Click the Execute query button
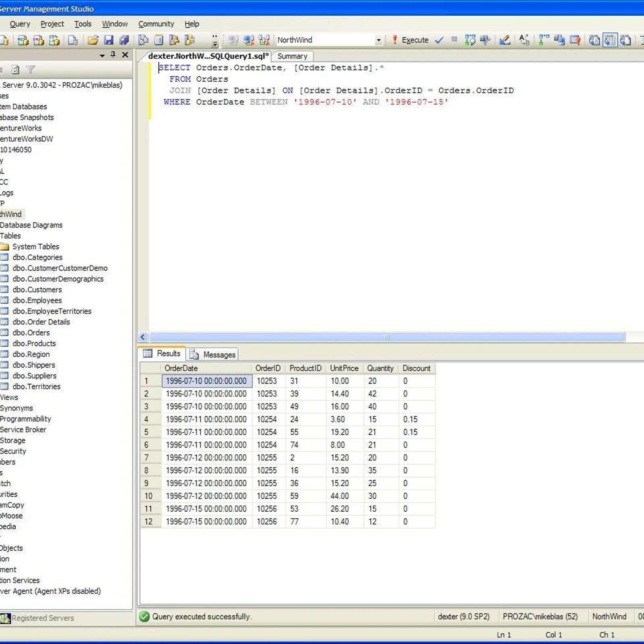This screenshot has height=644, width=644. (x=410, y=40)
